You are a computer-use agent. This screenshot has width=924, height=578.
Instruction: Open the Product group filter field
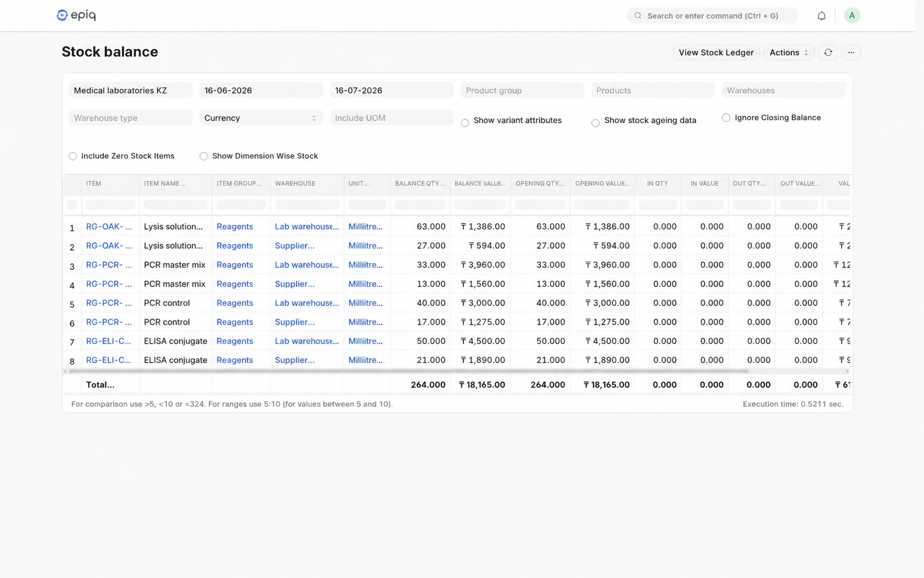coord(522,90)
